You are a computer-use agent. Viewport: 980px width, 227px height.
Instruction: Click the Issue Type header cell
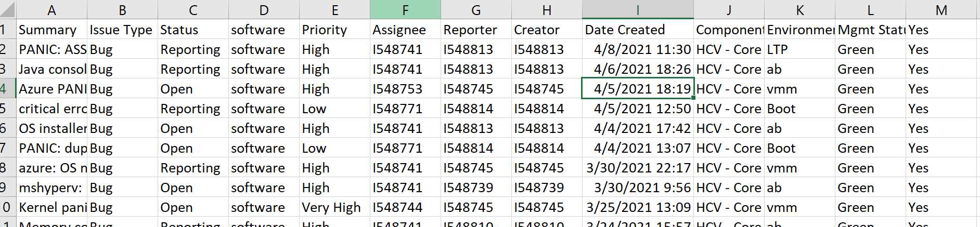[x=122, y=30]
